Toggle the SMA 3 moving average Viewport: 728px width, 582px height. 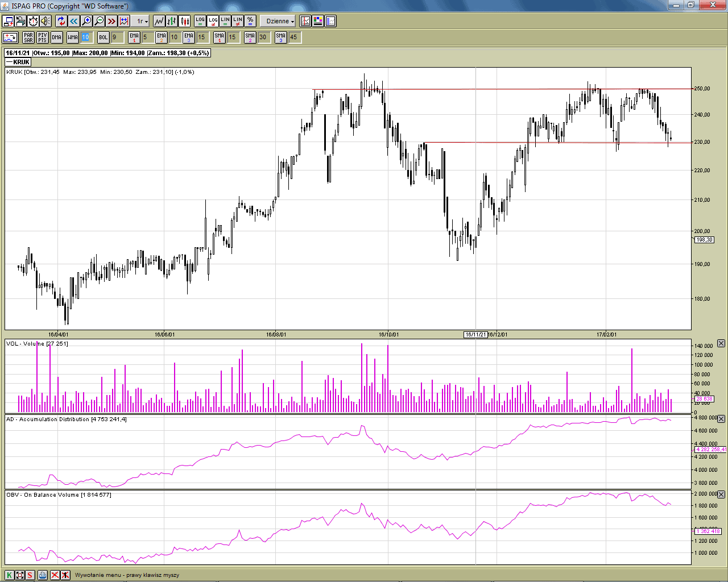(x=280, y=38)
